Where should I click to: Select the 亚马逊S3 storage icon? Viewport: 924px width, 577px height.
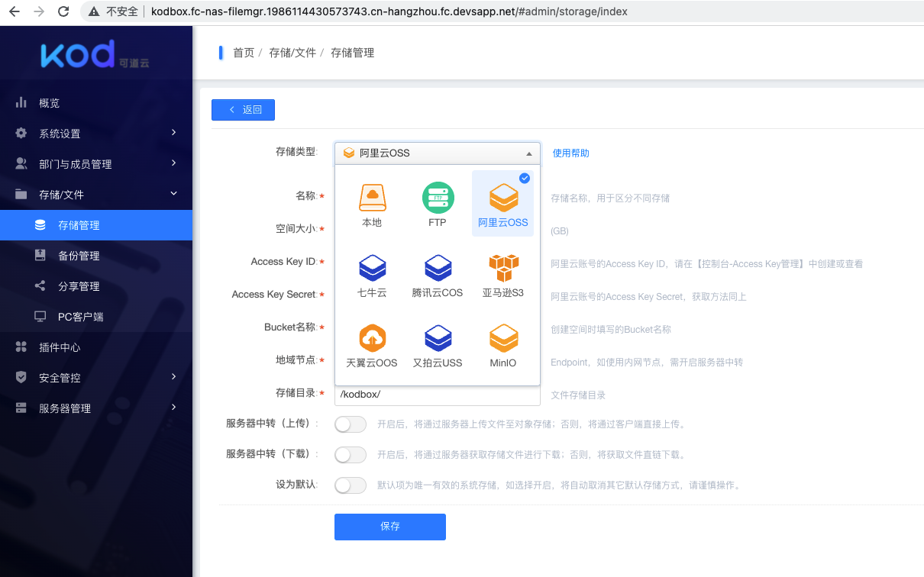(502, 275)
